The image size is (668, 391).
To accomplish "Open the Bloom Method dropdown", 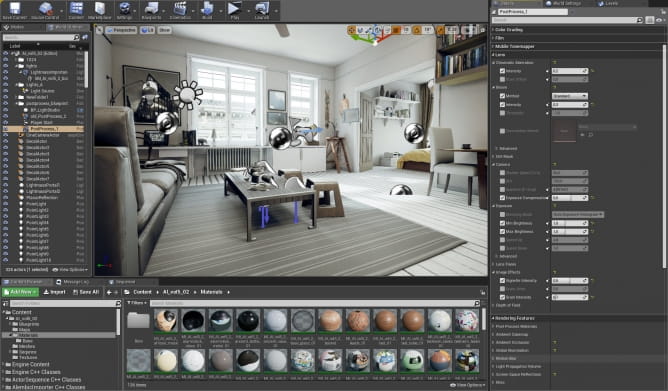I will 570,96.
